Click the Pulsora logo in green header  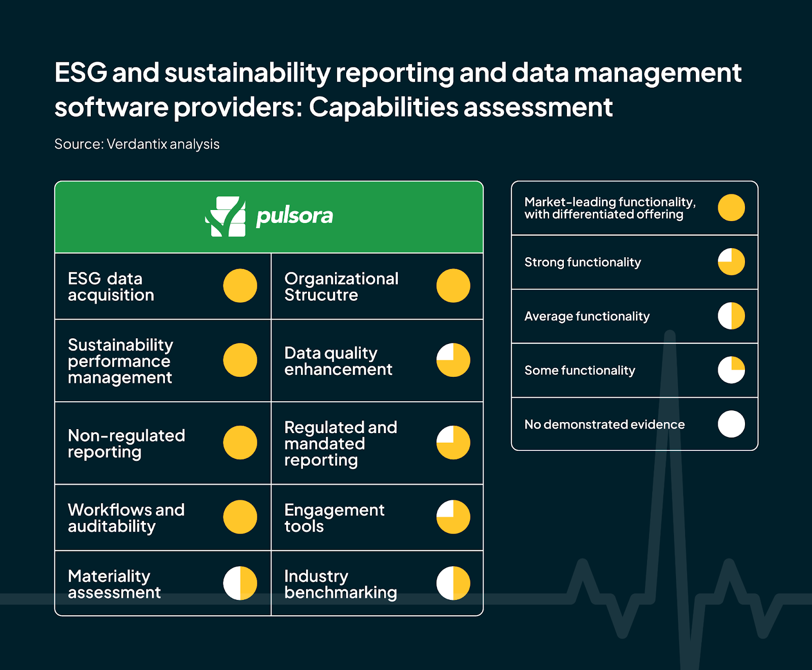click(x=269, y=217)
